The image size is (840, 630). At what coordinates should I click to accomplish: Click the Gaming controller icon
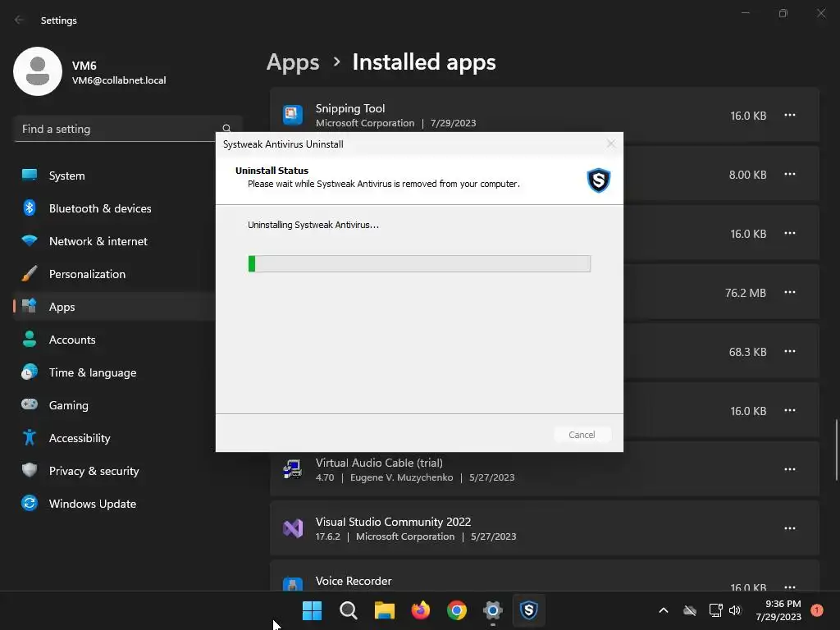click(x=30, y=404)
